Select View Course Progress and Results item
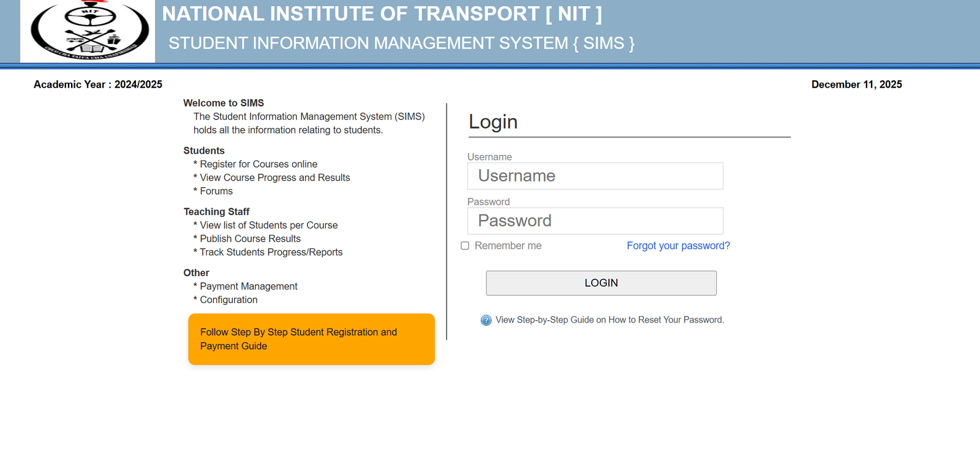980x458 pixels. tap(275, 178)
